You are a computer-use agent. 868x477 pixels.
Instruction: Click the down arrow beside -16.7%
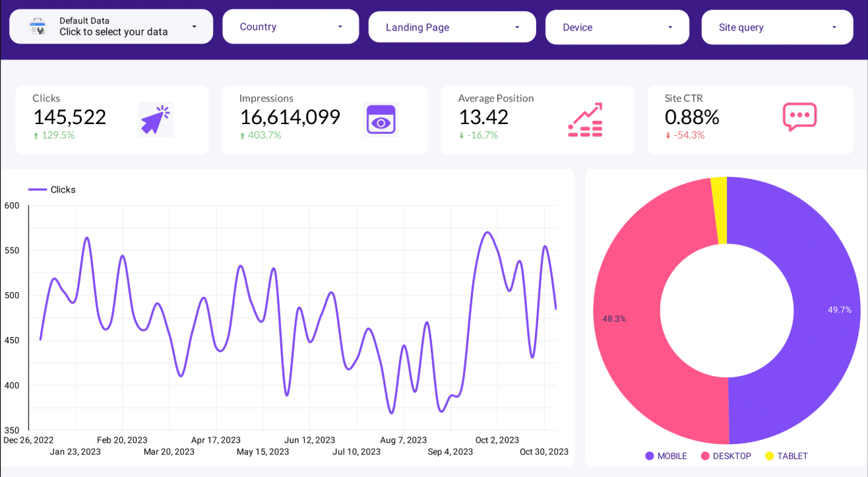point(462,136)
